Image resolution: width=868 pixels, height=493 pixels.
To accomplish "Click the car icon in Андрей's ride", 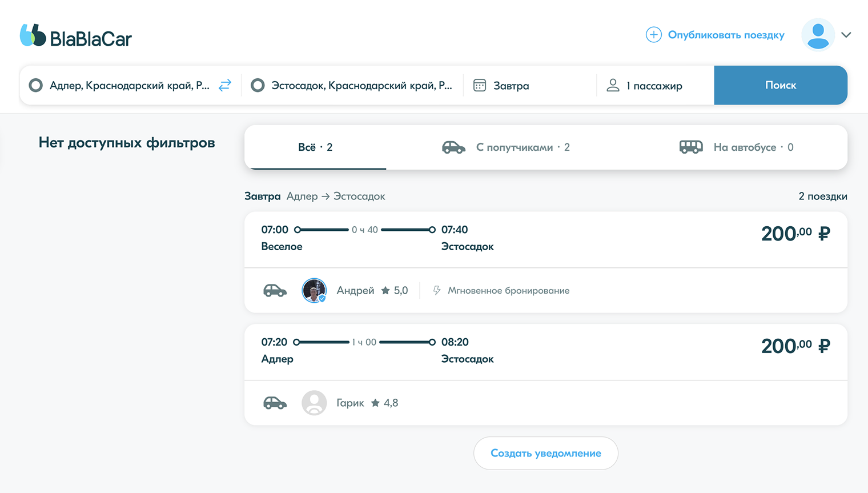I will (x=275, y=290).
